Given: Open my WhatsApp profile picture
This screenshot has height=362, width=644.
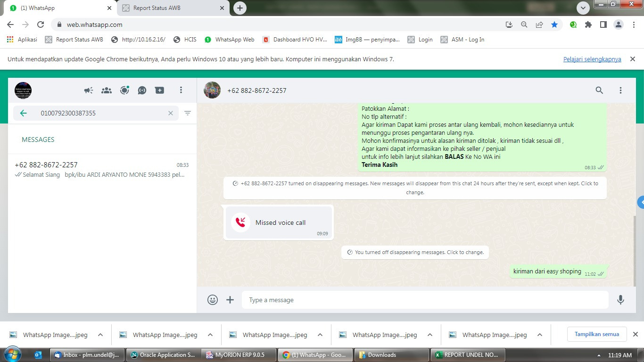Looking at the screenshot, I should pos(23,90).
